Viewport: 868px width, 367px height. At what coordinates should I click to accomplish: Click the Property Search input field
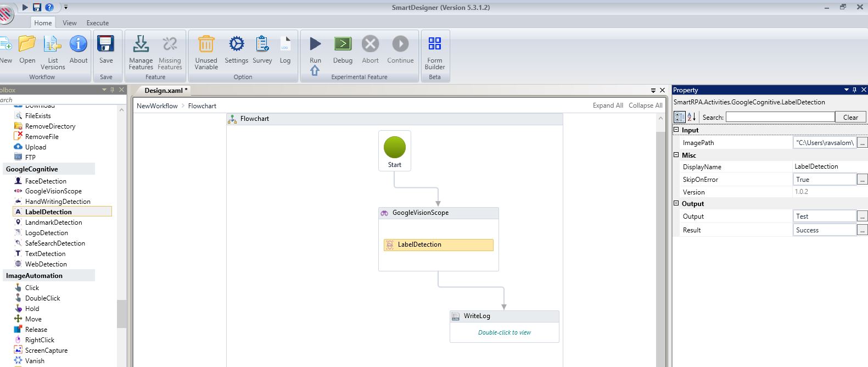[780, 117]
